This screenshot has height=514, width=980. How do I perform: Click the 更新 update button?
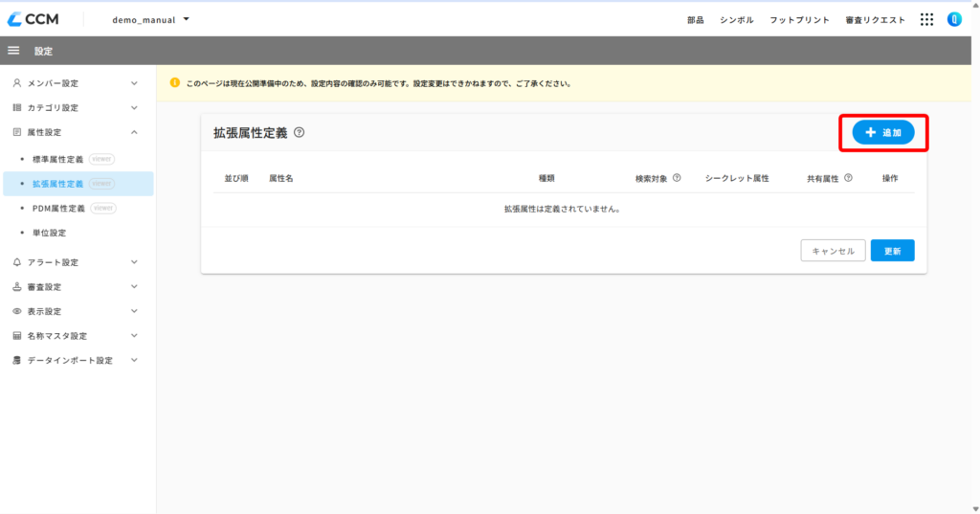click(x=892, y=251)
